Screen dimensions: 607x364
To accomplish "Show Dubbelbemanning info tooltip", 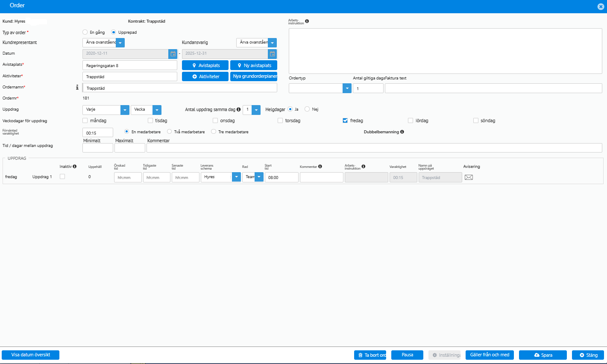I will pos(402,132).
